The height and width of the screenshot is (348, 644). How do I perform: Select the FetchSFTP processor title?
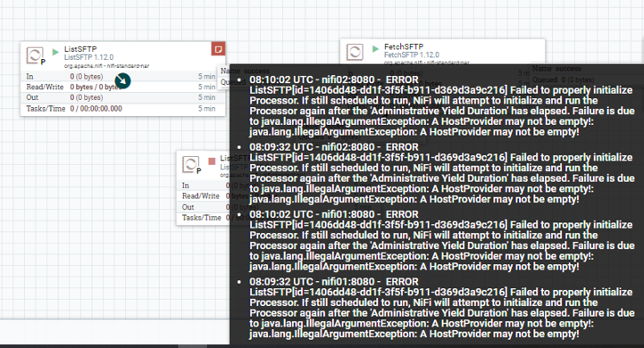tap(404, 46)
